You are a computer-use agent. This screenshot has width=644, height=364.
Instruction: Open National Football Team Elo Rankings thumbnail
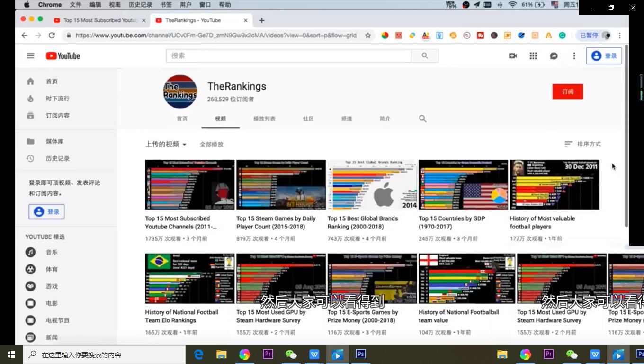click(x=189, y=279)
